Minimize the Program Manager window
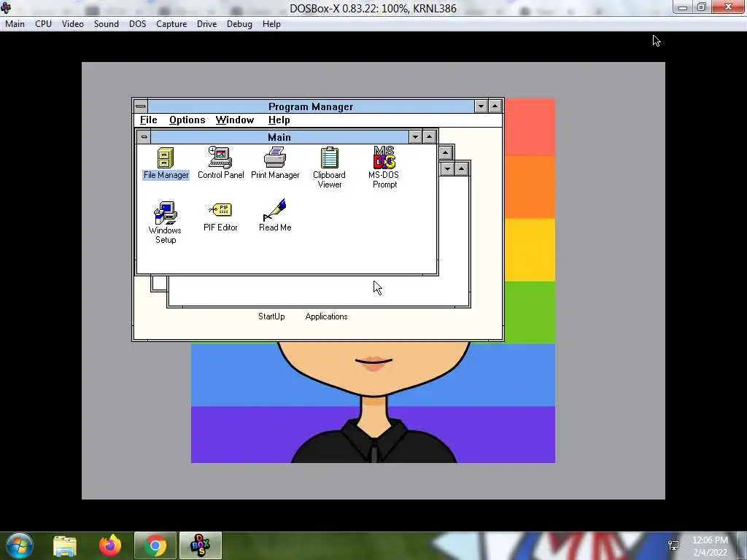Screen dimensions: 747x560 (x=481, y=106)
